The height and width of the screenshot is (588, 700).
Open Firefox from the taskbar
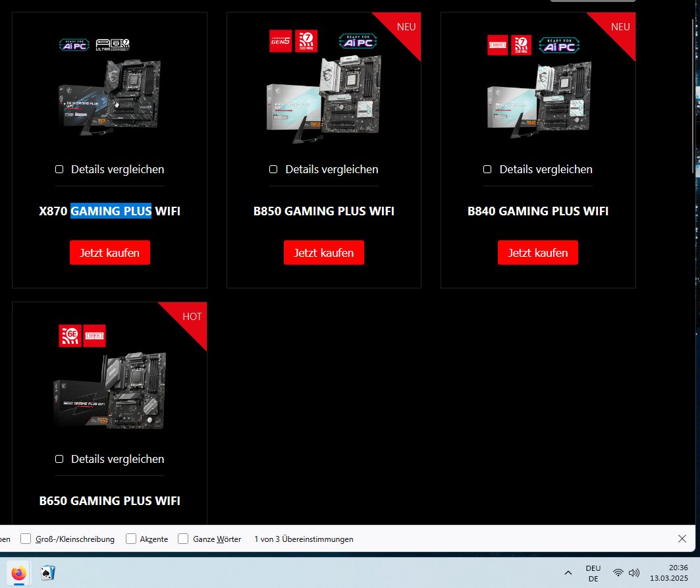click(x=18, y=573)
